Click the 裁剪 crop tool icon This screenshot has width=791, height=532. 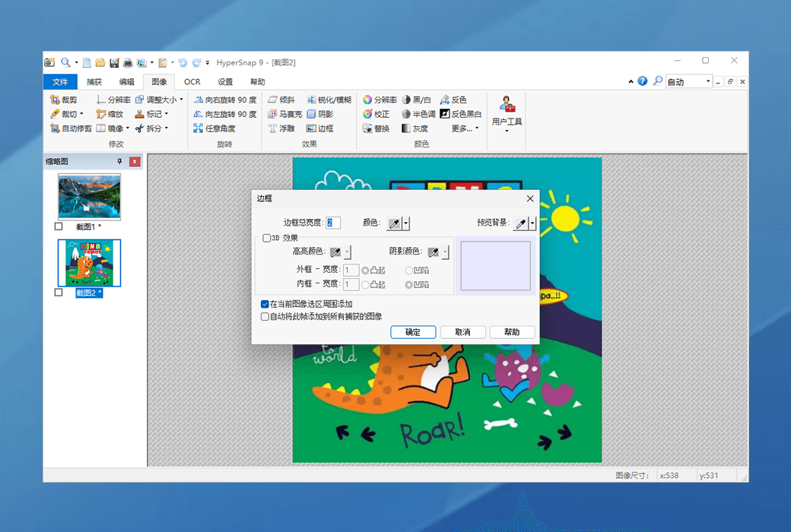(55, 100)
